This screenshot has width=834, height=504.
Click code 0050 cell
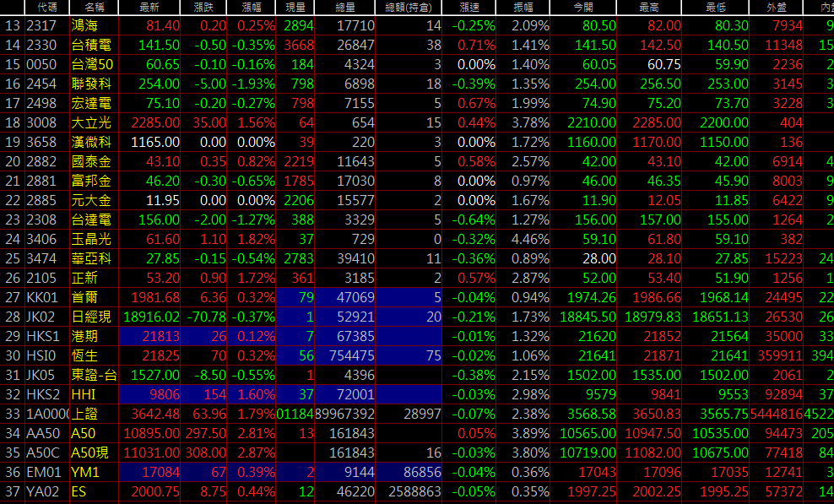(x=41, y=64)
